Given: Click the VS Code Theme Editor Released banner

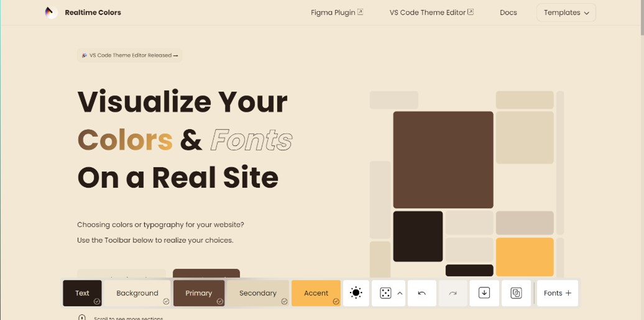Looking at the screenshot, I should (x=130, y=55).
